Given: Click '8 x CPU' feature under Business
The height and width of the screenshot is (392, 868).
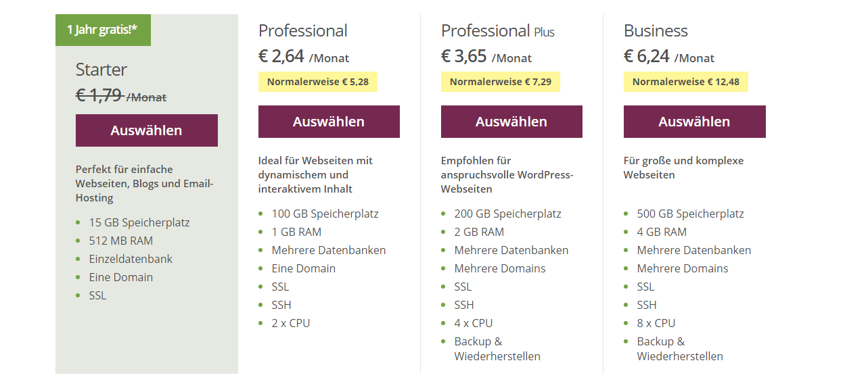Looking at the screenshot, I should pos(656,323).
